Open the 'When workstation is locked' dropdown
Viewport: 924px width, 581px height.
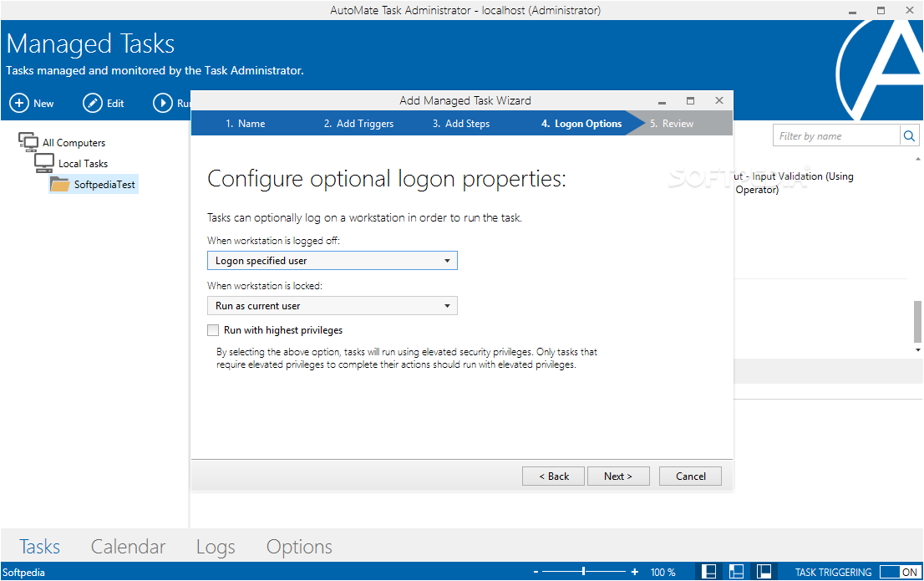tap(333, 305)
